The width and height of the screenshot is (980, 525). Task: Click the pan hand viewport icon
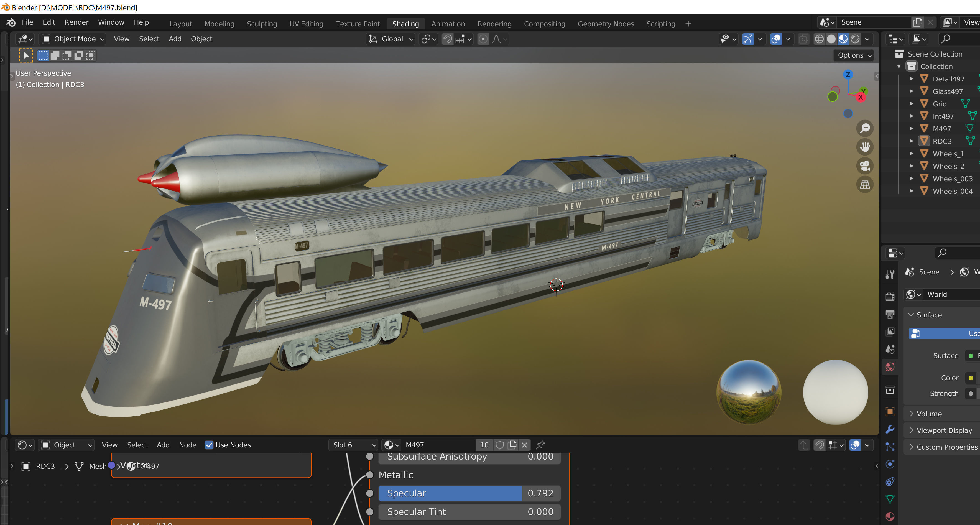click(x=865, y=147)
